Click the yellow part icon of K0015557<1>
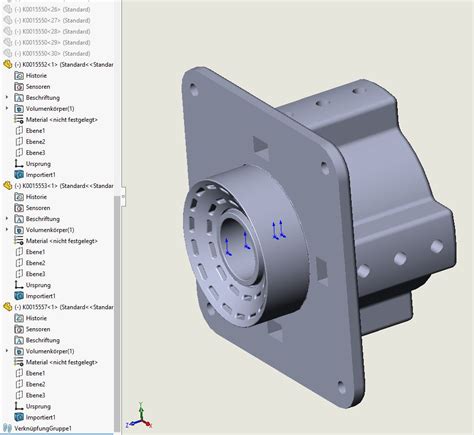Image resolution: width=474 pixels, height=435 pixels. [7, 307]
